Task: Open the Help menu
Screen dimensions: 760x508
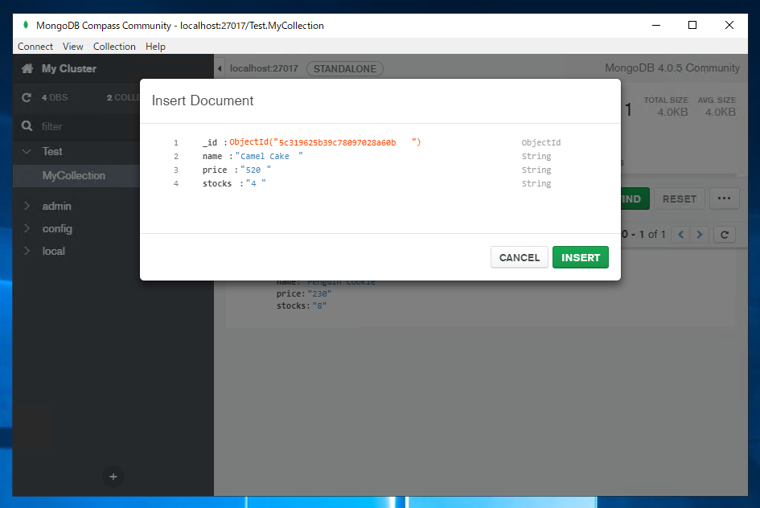Action: 156,47
